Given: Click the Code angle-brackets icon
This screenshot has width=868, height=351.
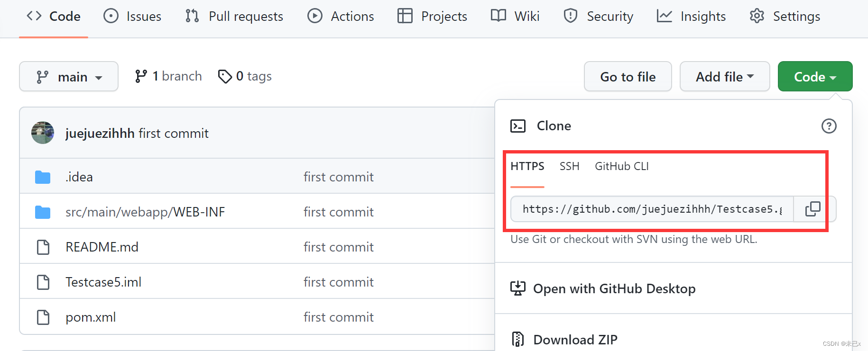Looking at the screenshot, I should [34, 16].
